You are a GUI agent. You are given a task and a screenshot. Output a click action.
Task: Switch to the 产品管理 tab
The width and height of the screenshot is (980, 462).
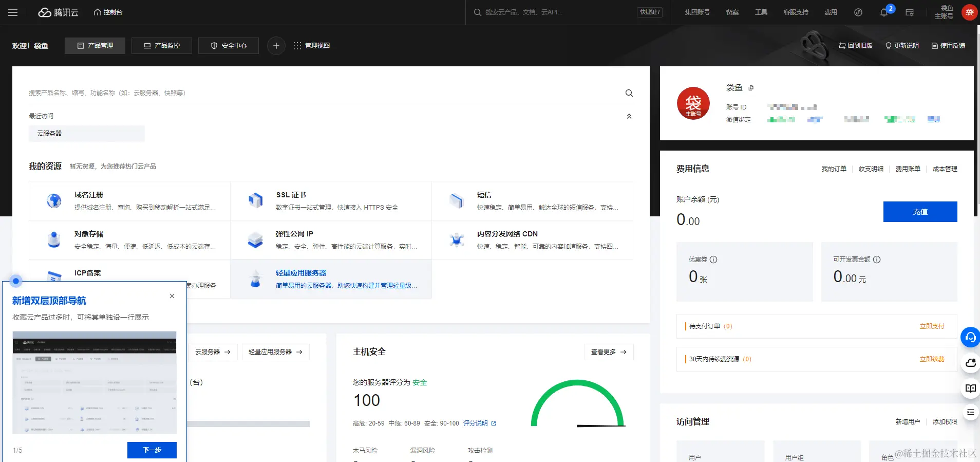(x=95, y=46)
